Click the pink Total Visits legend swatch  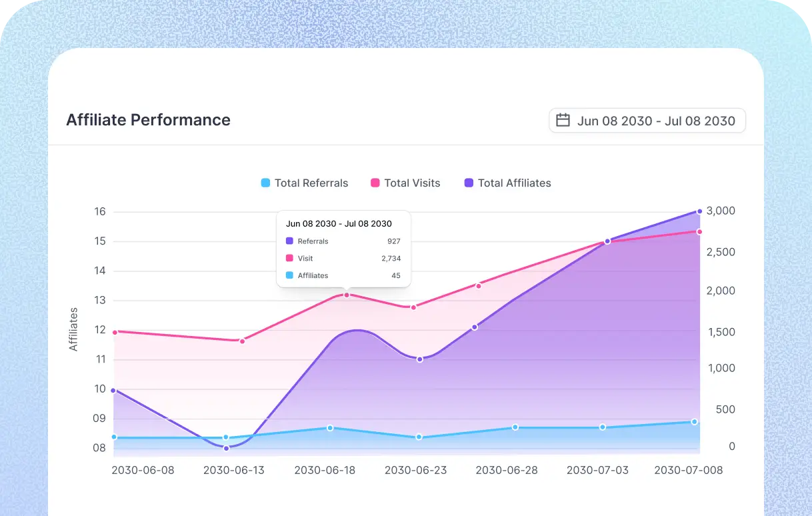click(375, 183)
